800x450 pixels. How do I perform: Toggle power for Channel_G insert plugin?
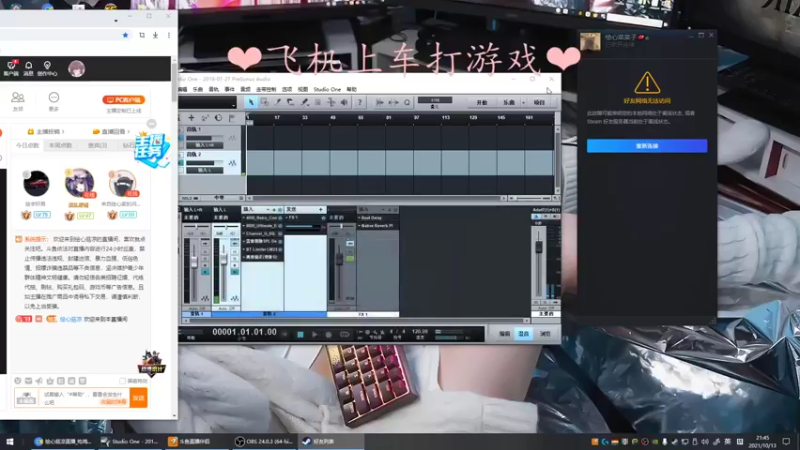280,234
